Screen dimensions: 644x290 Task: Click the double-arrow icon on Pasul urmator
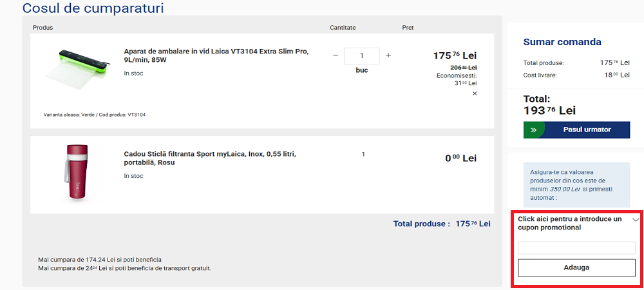(533, 130)
